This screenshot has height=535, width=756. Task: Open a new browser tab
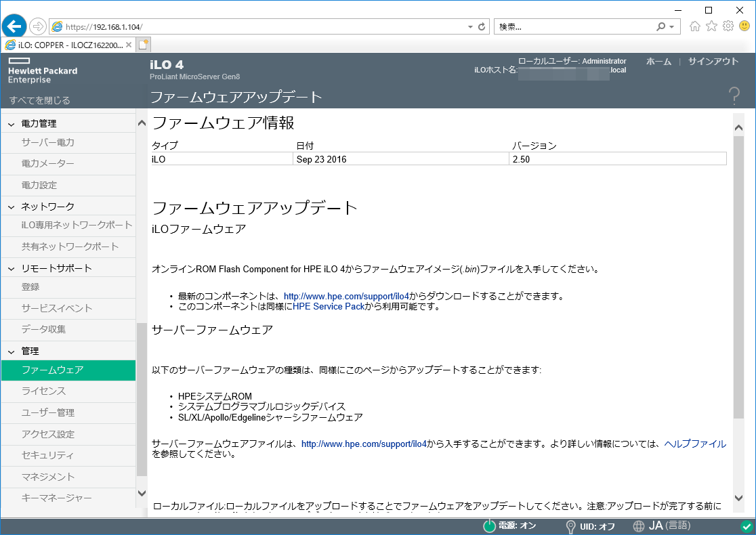coord(144,45)
